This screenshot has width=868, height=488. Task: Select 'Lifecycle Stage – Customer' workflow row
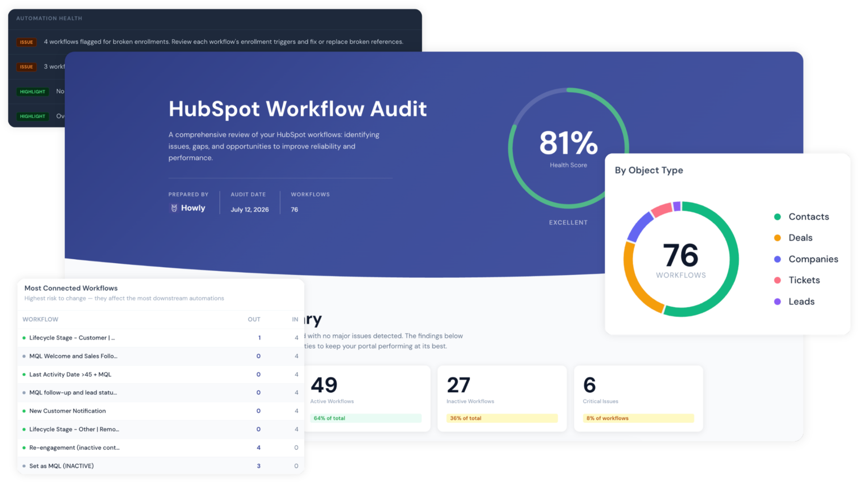pyautogui.click(x=161, y=338)
